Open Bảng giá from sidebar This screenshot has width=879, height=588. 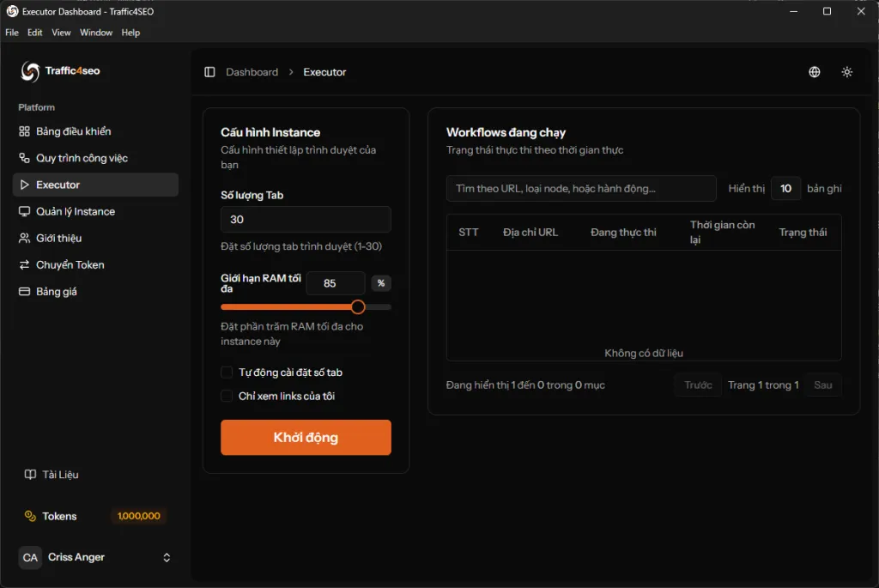[95, 292]
